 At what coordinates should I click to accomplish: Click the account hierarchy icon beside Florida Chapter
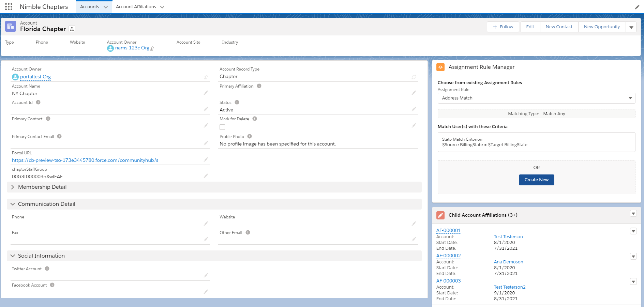(x=72, y=29)
